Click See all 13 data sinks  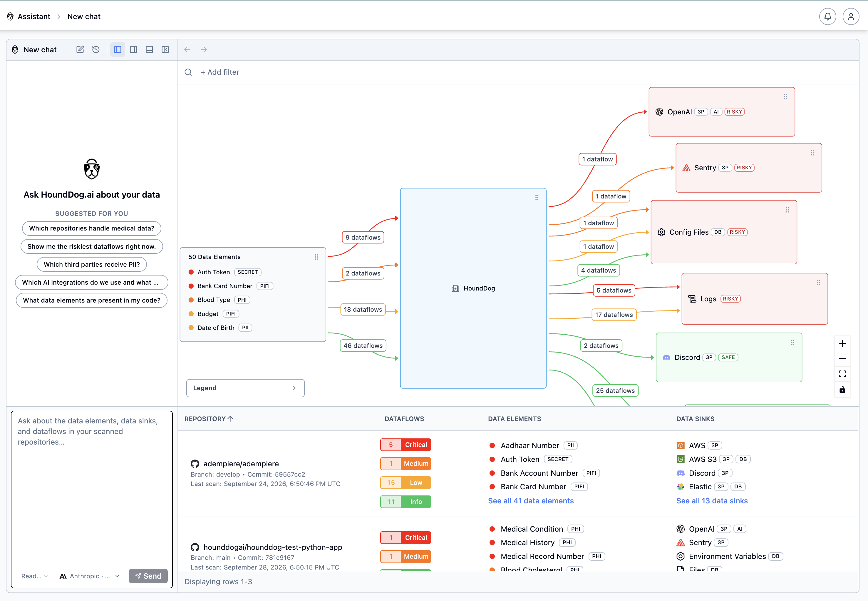pyautogui.click(x=712, y=501)
